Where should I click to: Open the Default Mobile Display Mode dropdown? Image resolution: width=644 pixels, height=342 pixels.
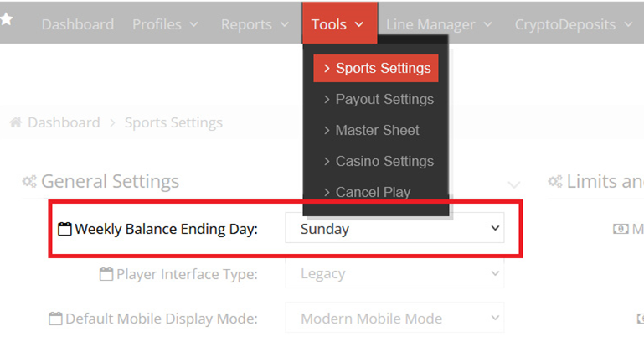pos(394,319)
